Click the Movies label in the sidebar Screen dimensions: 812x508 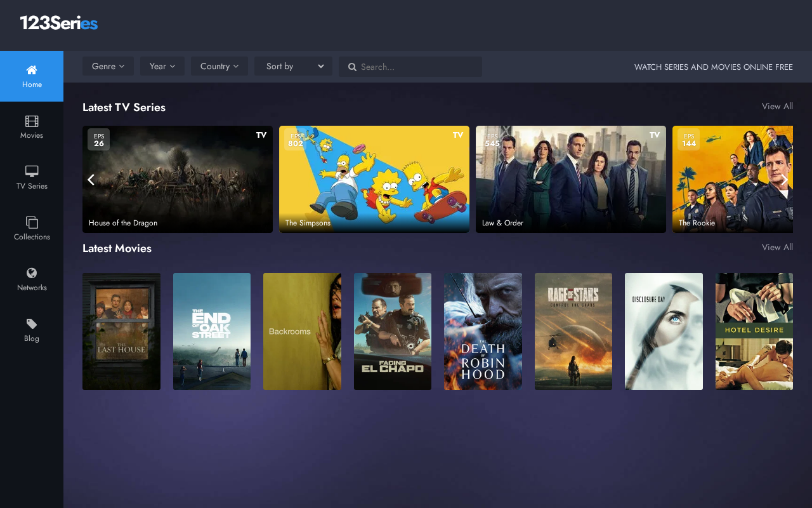pyautogui.click(x=32, y=135)
